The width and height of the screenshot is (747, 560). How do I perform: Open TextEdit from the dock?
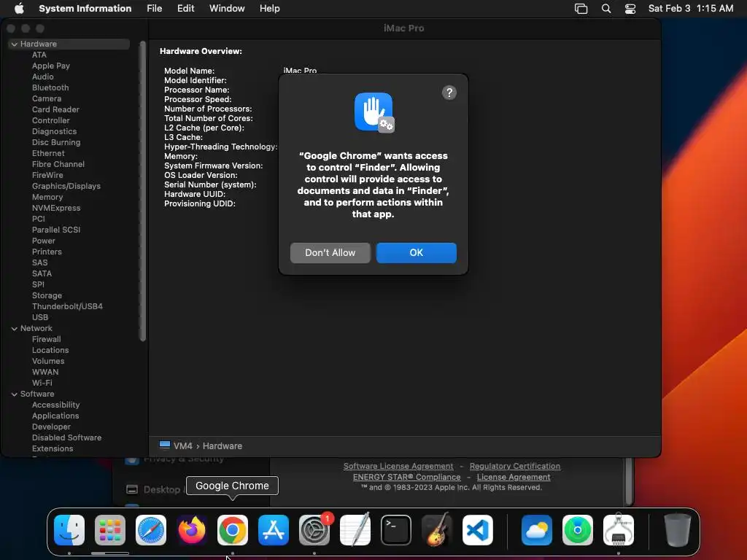tap(355, 529)
